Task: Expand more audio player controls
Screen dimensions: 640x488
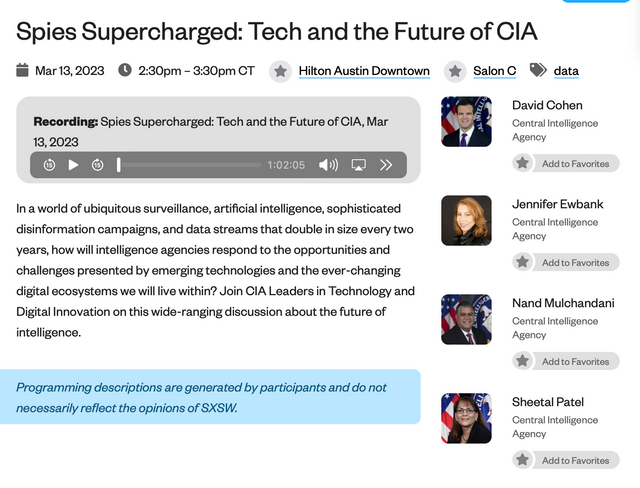Action: click(386, 165)
